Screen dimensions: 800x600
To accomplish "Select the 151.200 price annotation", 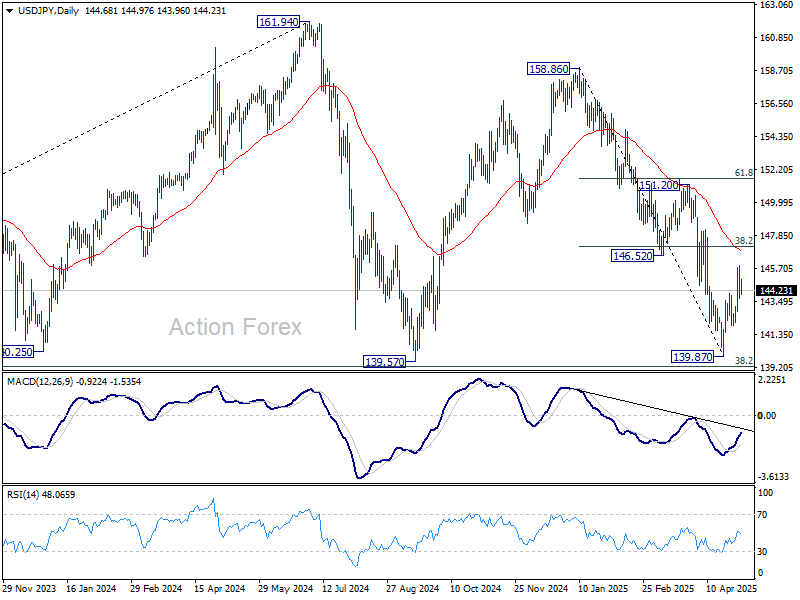I will pos(660,185).
